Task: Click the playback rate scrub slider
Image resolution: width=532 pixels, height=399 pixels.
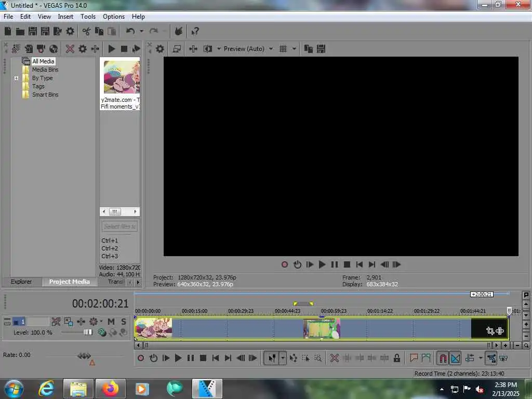Action: pos(84,356)
